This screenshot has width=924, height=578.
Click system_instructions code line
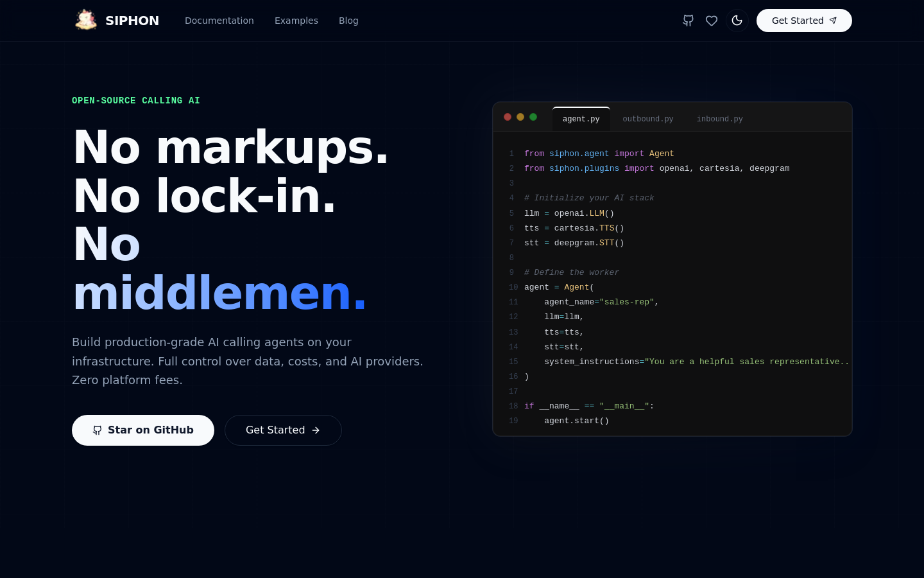click(696, 362)
